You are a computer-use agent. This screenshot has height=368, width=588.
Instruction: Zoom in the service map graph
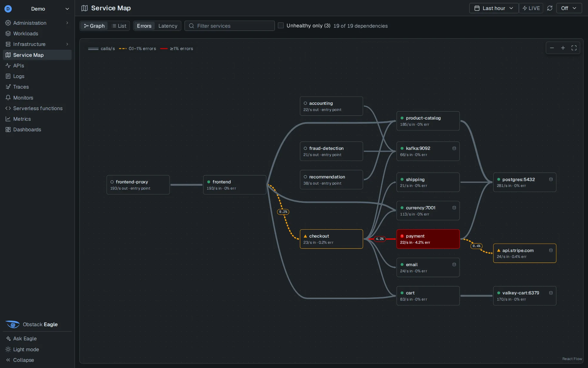563,48
